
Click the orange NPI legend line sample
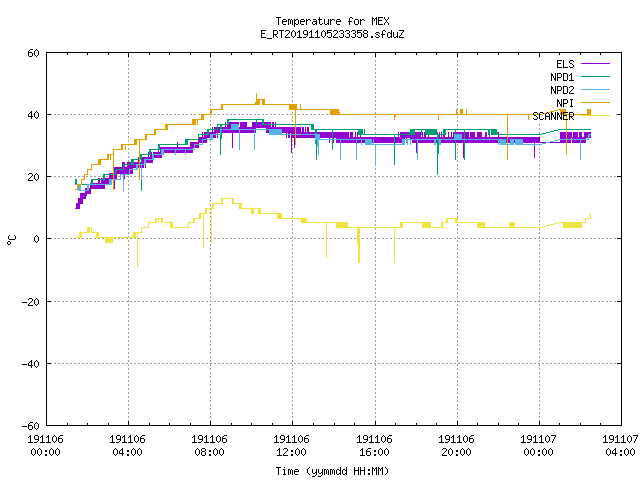(x=596, y=102)
